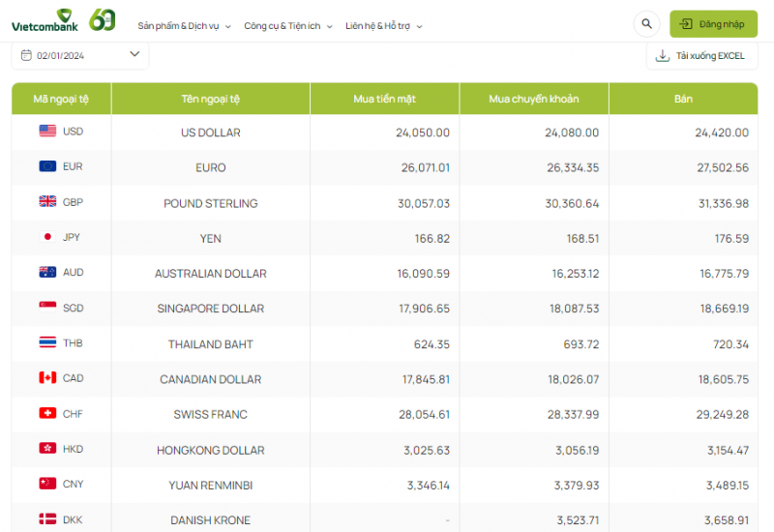Click the Mua chuyển khoản column header
The image size is (774, 532).
click(533, 99)
